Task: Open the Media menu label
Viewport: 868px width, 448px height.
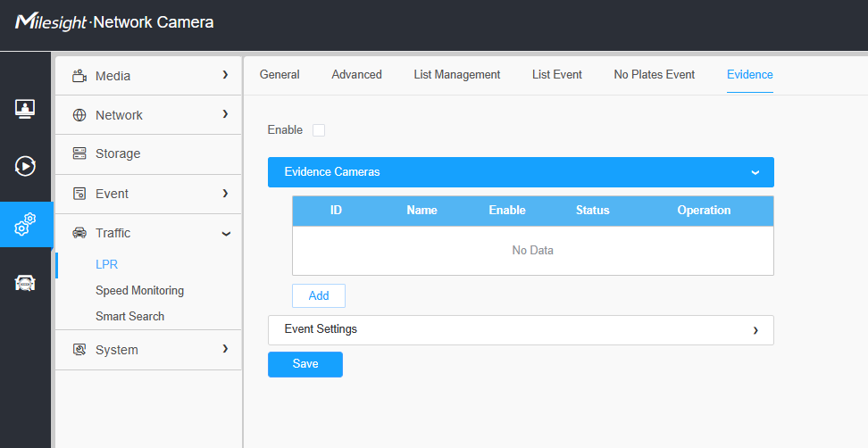Action: (113, 76)
